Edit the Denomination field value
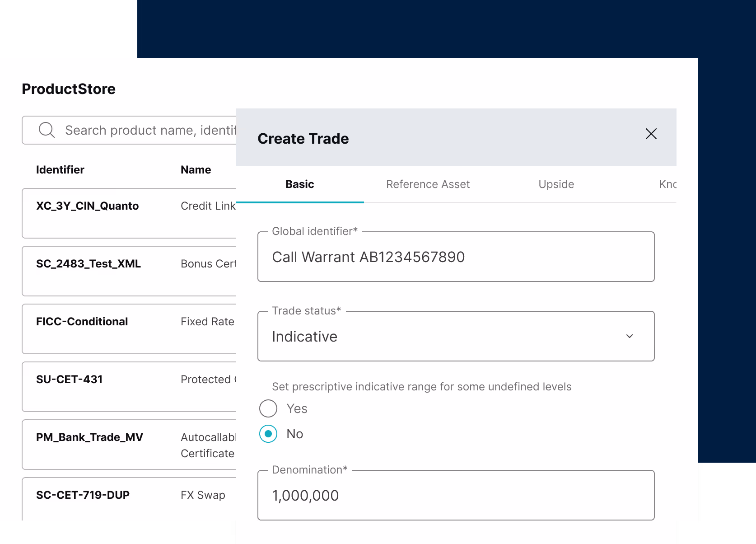The image size is (756, 544). (456, 495)
